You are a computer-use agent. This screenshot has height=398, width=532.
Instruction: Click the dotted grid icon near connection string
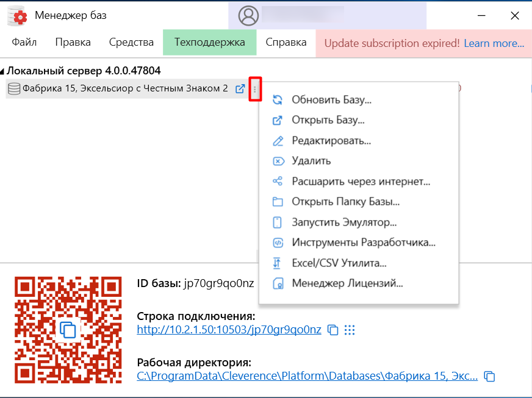coord(350,330)
